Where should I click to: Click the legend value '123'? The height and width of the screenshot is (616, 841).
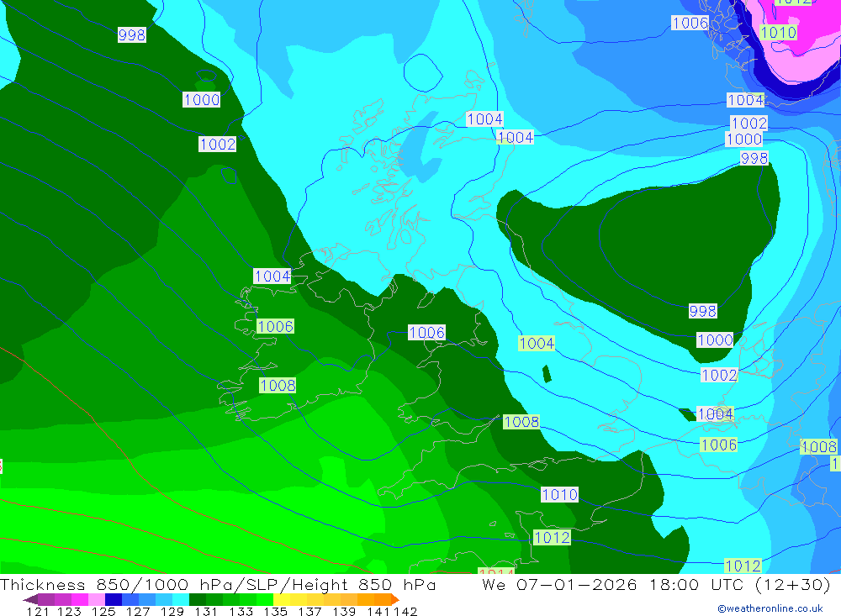pyautogui.click(x=69, y=612)
